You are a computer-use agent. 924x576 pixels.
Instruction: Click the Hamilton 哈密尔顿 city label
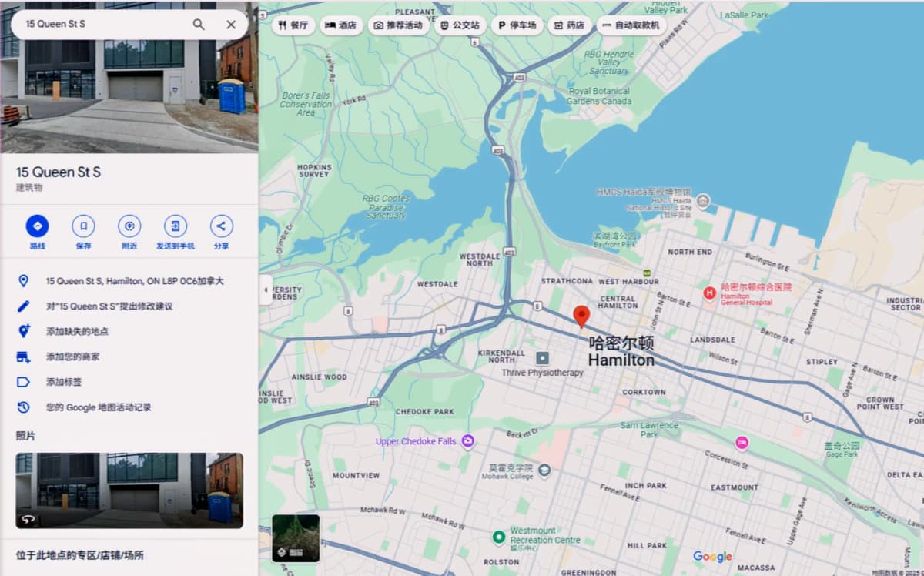pyautogui.click(x=621, y=350)
